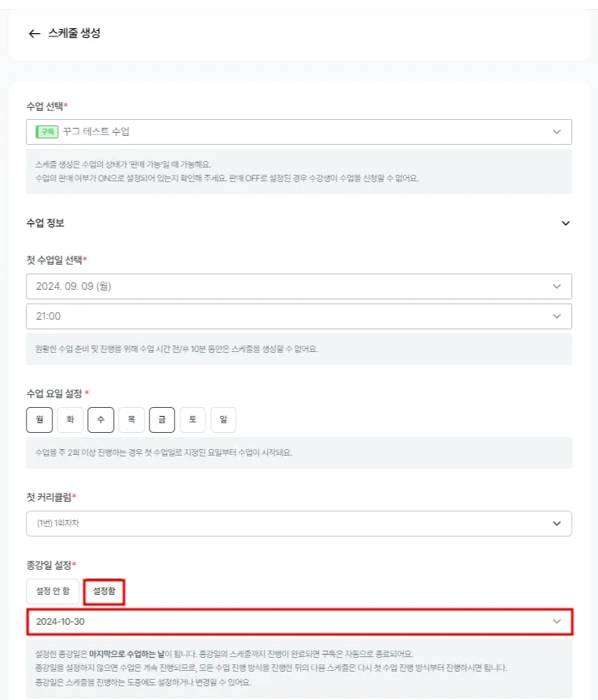598x700 pixels.
Task: Toggle 월 (Monday) day button
Action: tap(39, 420)
